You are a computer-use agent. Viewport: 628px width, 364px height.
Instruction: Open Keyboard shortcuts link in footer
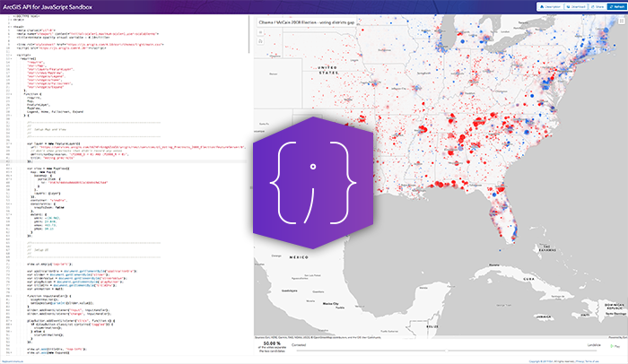click(13, 361)
